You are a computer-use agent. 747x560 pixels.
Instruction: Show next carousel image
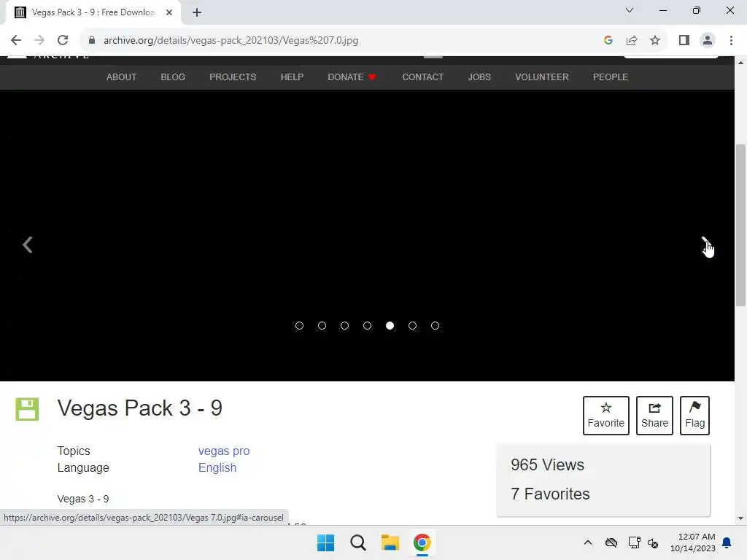pyautogui.click(x=706, y=245)
